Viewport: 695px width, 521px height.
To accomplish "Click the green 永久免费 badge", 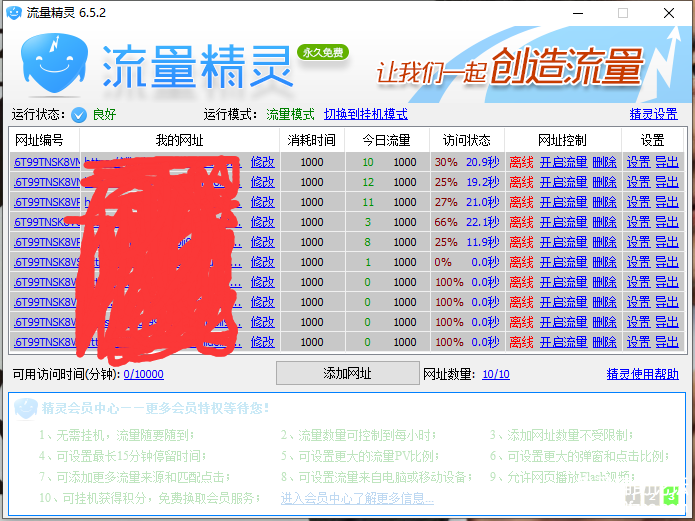I will 323,52.
